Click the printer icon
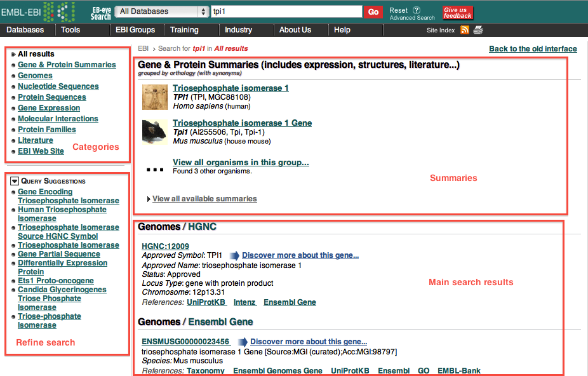Viewport: 588px width, 376px height. pos(478,30)
